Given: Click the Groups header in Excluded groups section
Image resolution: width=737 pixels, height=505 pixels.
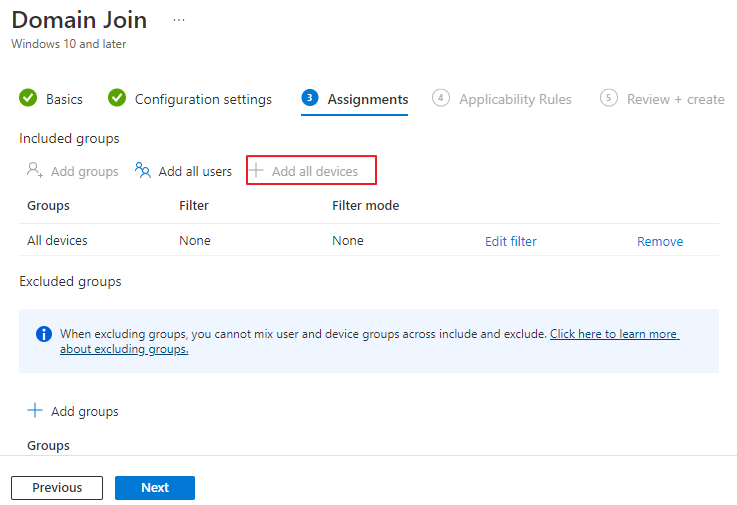Looking at the screenshot, I should pos(48,446).
